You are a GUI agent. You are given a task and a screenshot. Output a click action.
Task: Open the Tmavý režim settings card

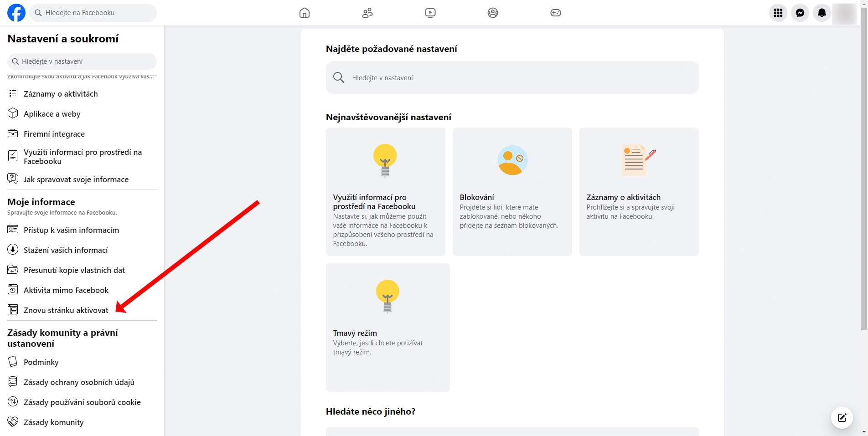[x=387, y=328]
